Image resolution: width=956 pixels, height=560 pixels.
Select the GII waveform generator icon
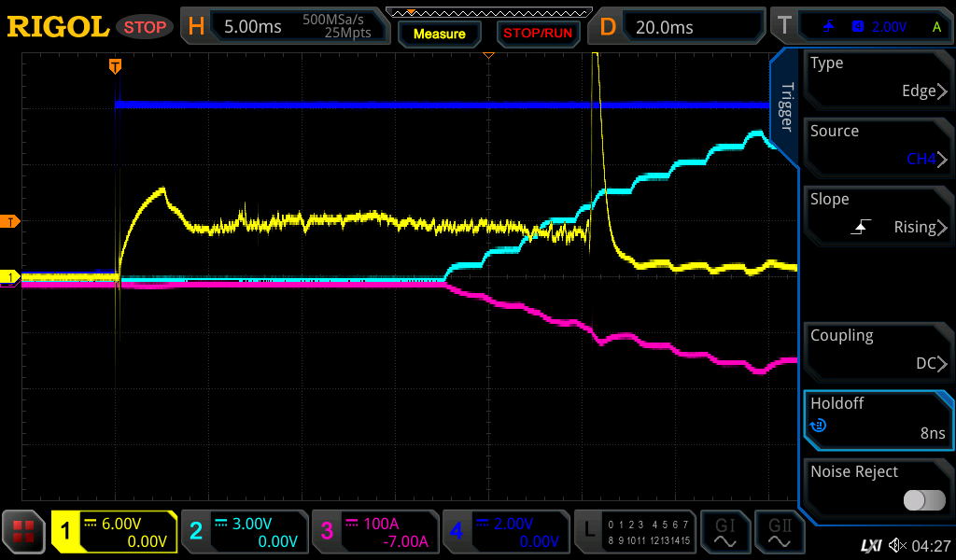pos(780,532)
